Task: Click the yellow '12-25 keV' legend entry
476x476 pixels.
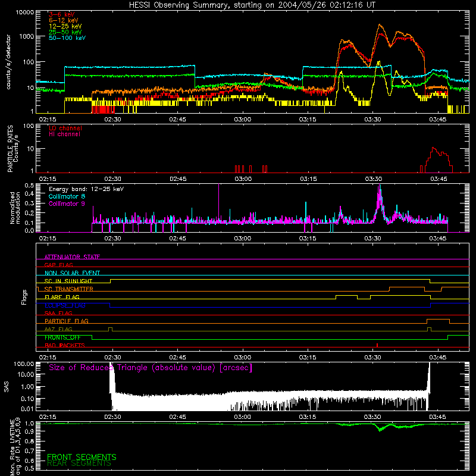Action: coord(65,26)
